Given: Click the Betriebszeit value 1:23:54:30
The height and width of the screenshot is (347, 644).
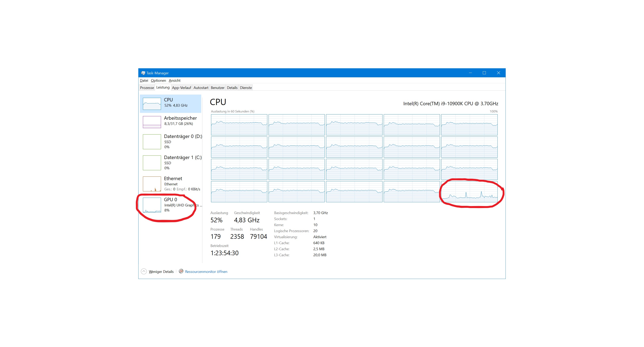Looking at the screenshot, I should point(225,253).
